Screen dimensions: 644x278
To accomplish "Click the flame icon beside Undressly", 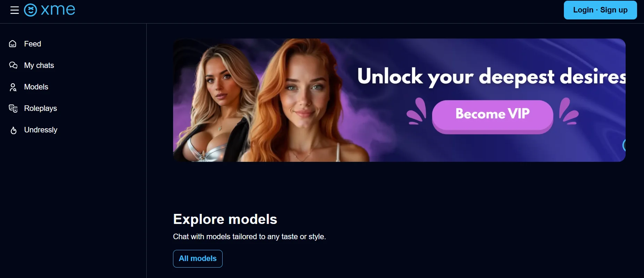I will (x=14, y=130).
